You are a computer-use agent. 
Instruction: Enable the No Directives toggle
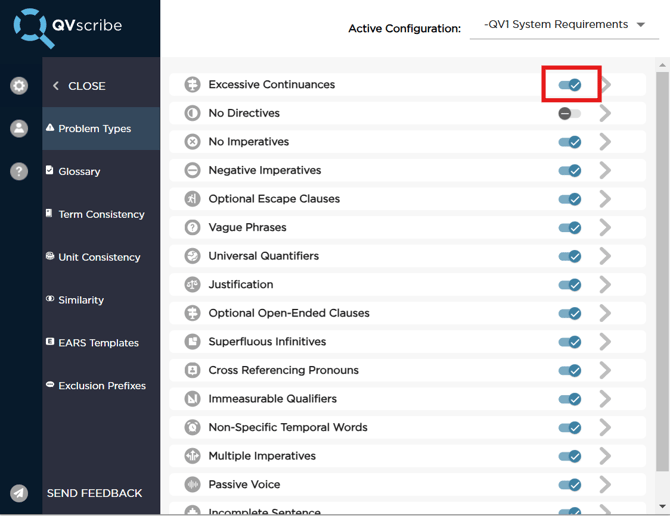tap(569, 114)
